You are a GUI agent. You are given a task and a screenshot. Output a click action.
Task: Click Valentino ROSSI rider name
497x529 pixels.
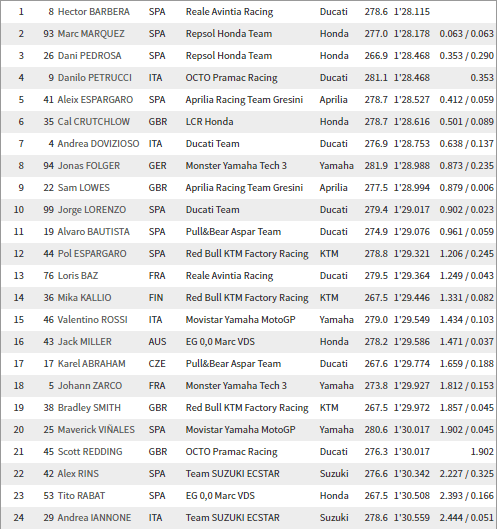92,319
